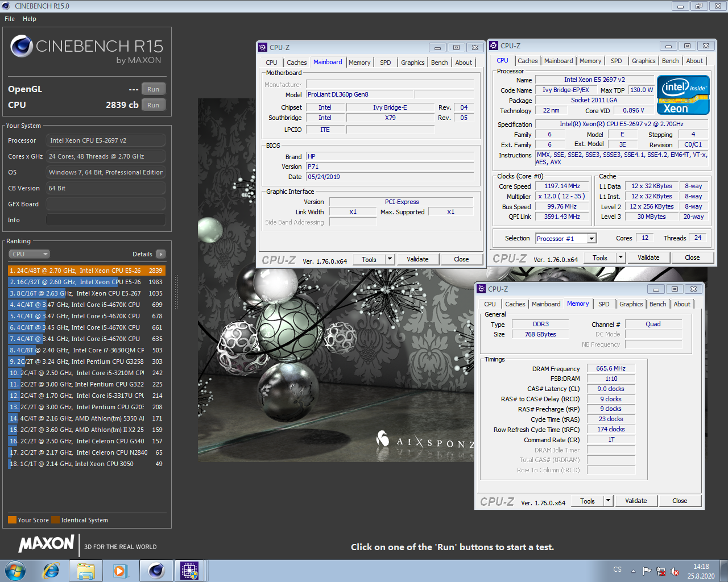The height and width of the screenshot is (582, 728).
Task: Run the CPU benchmark
Action: pyautogui.click(x=154, y=105)
